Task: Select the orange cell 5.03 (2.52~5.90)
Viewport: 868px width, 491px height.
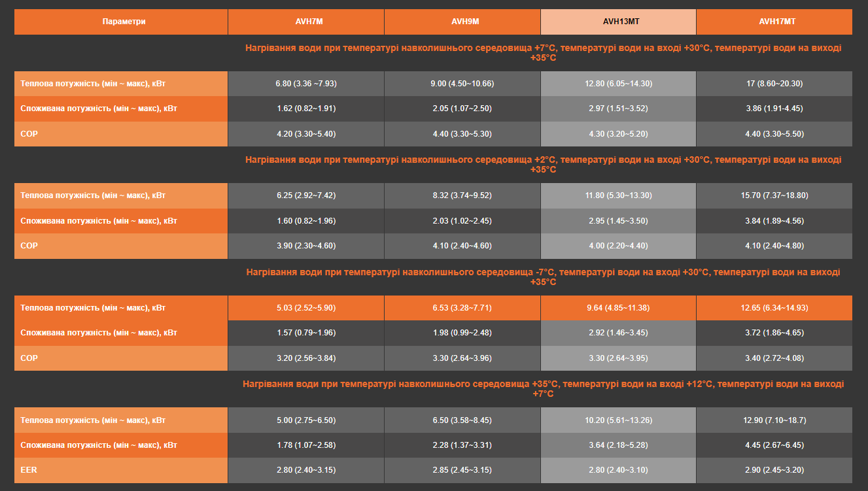Action: [305, 308]
